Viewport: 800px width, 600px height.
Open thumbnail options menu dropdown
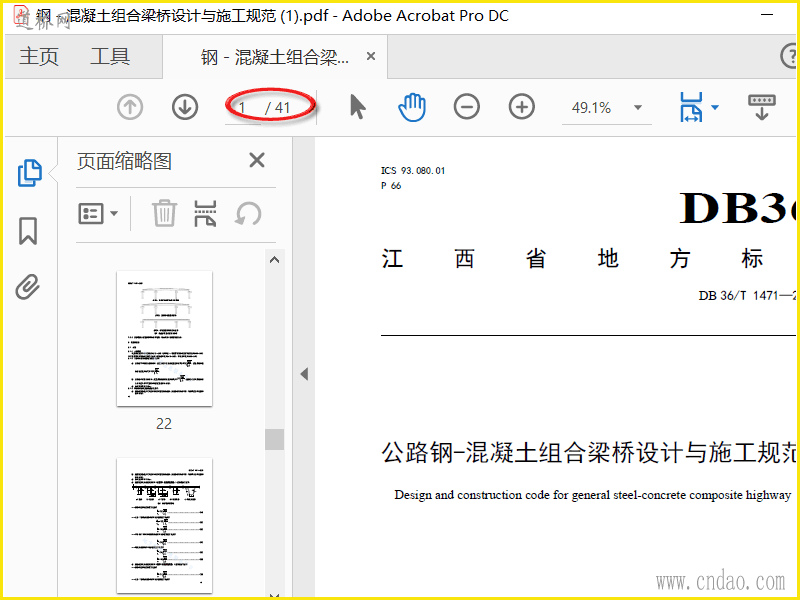98,213
